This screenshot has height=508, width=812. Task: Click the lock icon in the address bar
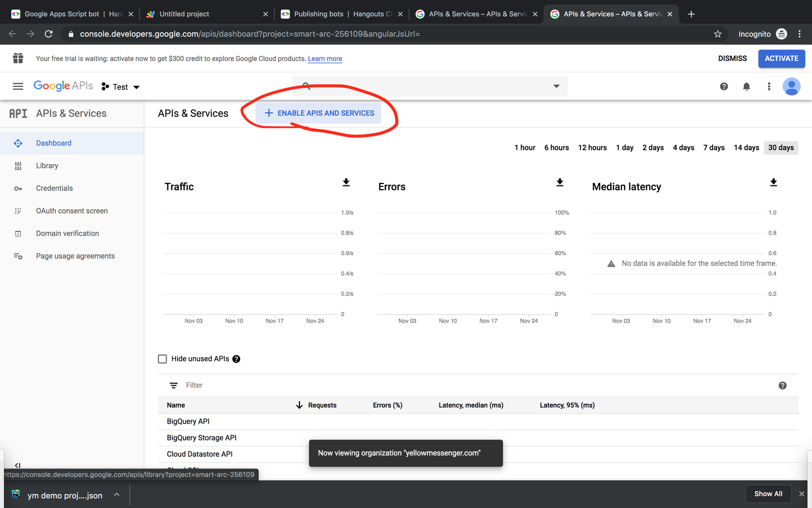pos(71,34)
